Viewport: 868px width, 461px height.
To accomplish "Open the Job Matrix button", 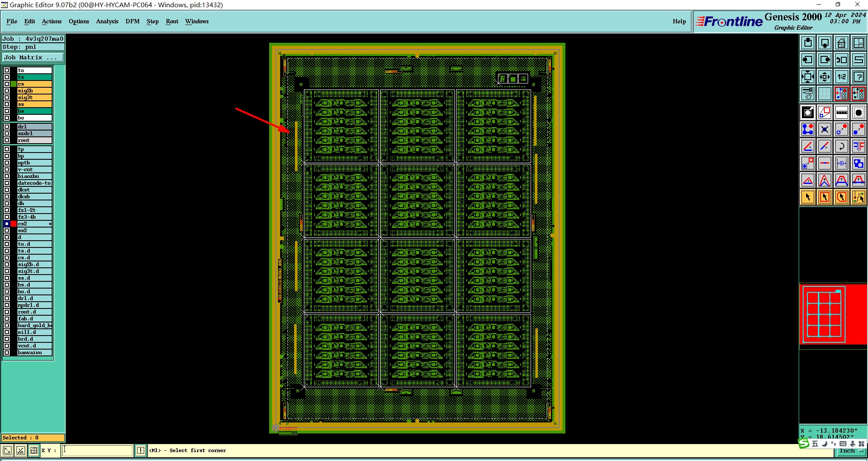I will tap(33, 58).
